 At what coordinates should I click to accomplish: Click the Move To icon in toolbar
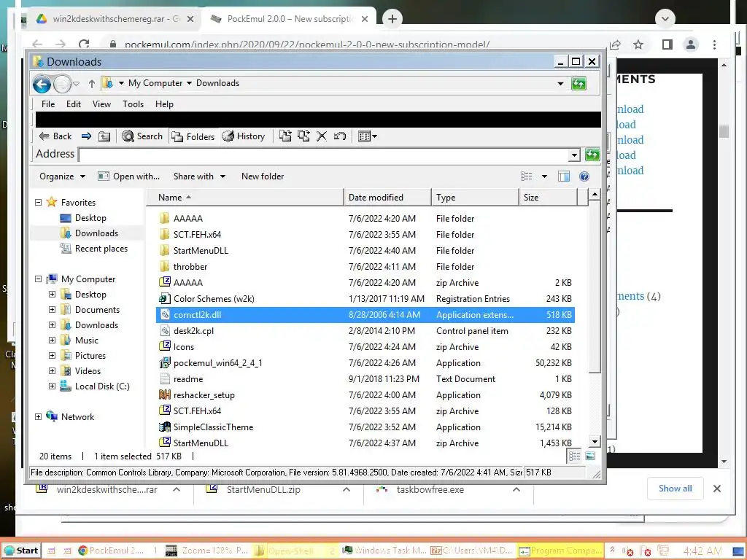click(x=285, y=136)
